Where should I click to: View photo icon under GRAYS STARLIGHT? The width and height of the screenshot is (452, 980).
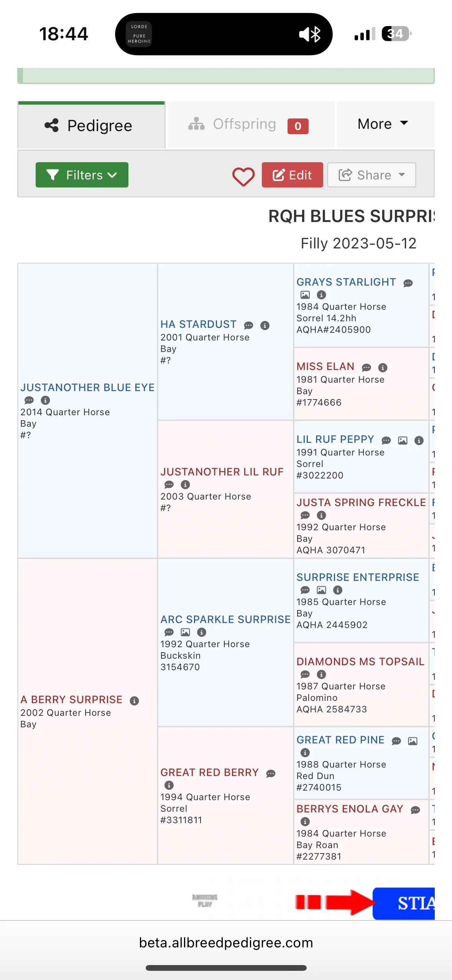click(305, 295)
